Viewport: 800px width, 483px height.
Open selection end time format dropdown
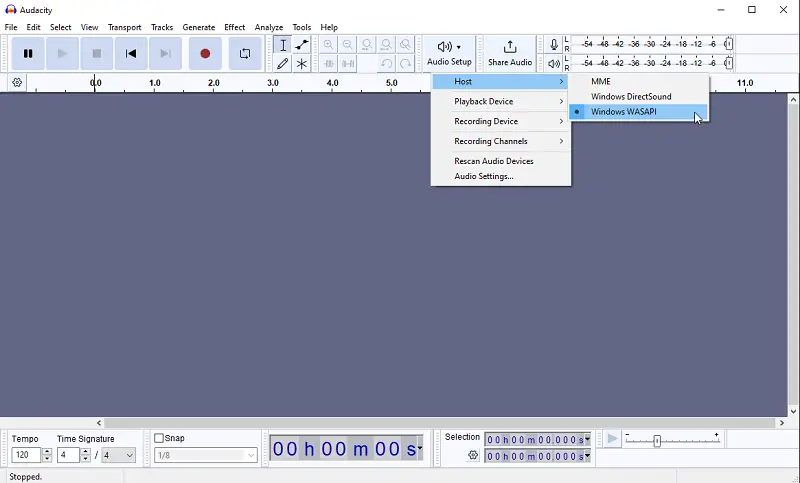point(587,456)
